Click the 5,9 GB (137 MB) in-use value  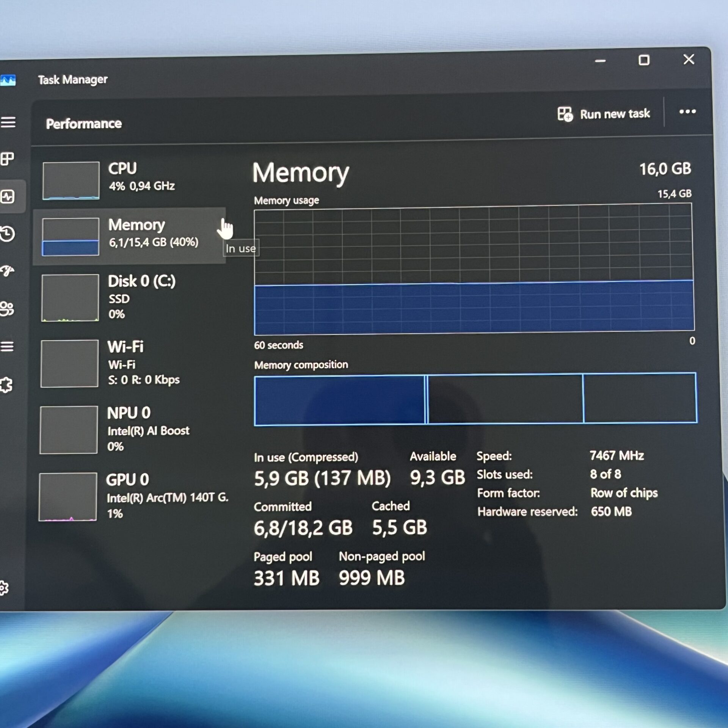click(322, 478)
